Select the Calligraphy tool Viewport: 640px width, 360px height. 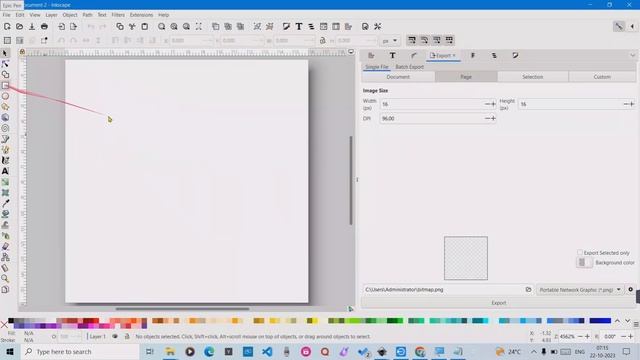pyautogui.click(x=5, y=160)
